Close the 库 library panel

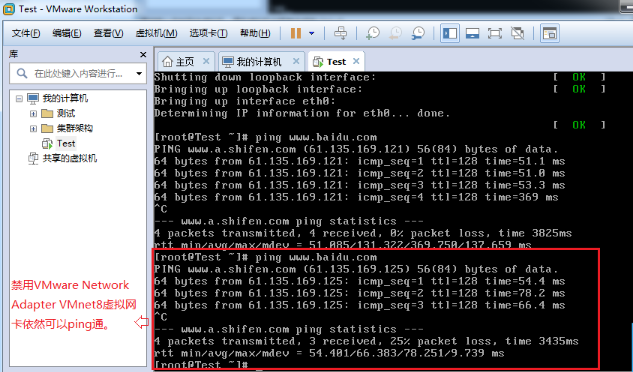click(143, 54)
